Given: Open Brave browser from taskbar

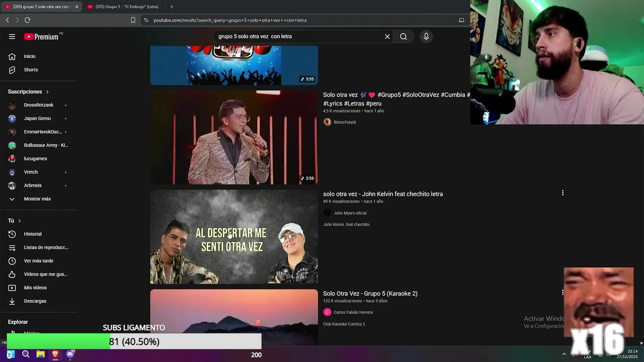Looking at the screenshot, I should click(x=55, y=354).
